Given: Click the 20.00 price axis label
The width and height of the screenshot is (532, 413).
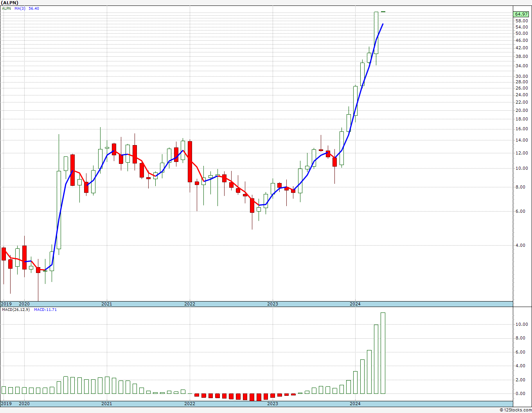Looking at the screenshot, I should [522, 110].
